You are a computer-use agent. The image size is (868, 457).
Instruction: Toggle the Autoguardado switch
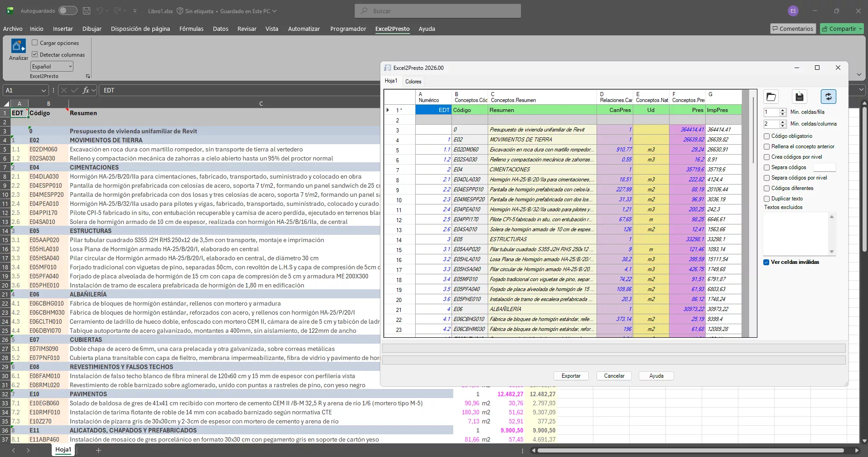click(x=68, y=11)
